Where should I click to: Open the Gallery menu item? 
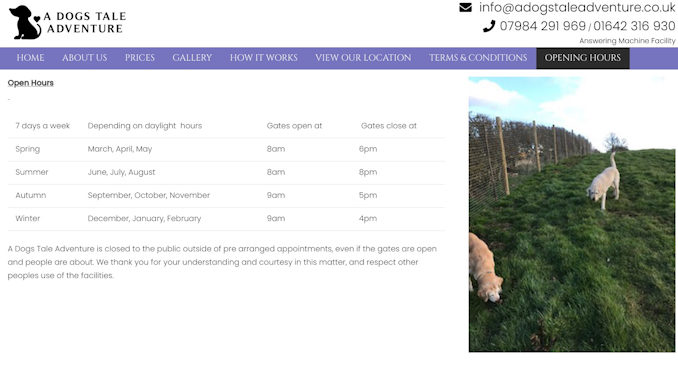192,58
